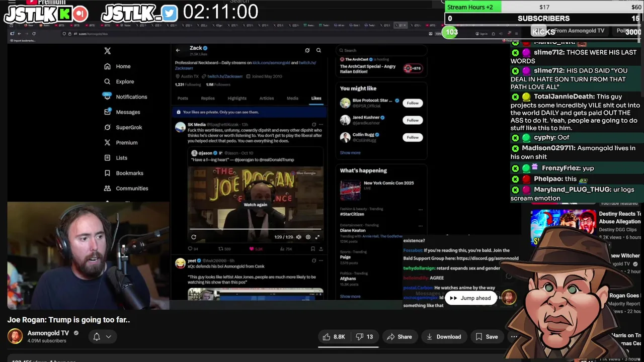Open Bookmarks in X sidebar

[x=124, y=173]
